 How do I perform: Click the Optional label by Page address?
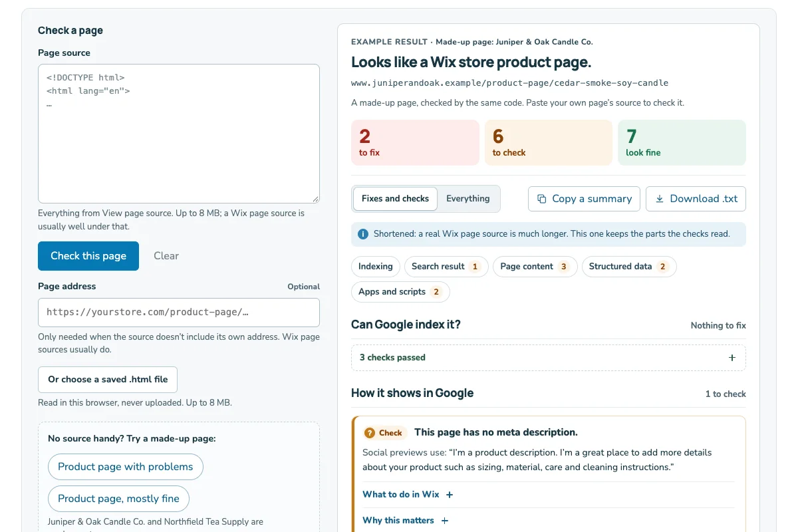click(x=304, y=287)
